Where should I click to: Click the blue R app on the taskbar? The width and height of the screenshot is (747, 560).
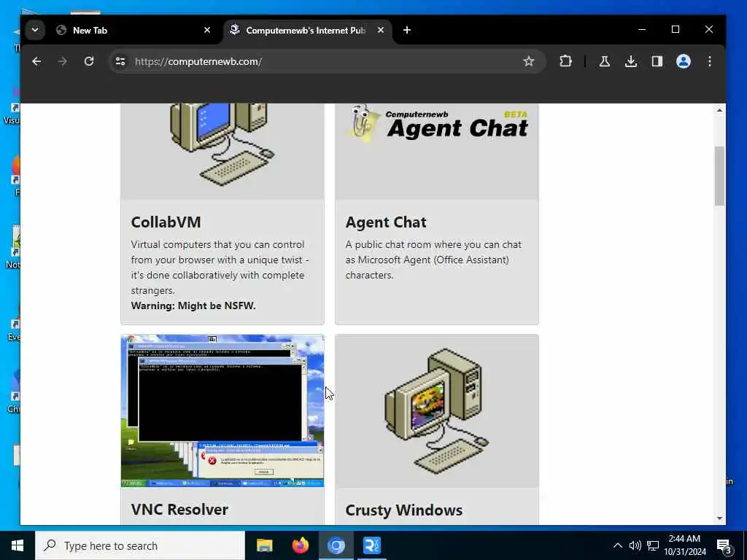coord(371,545)
